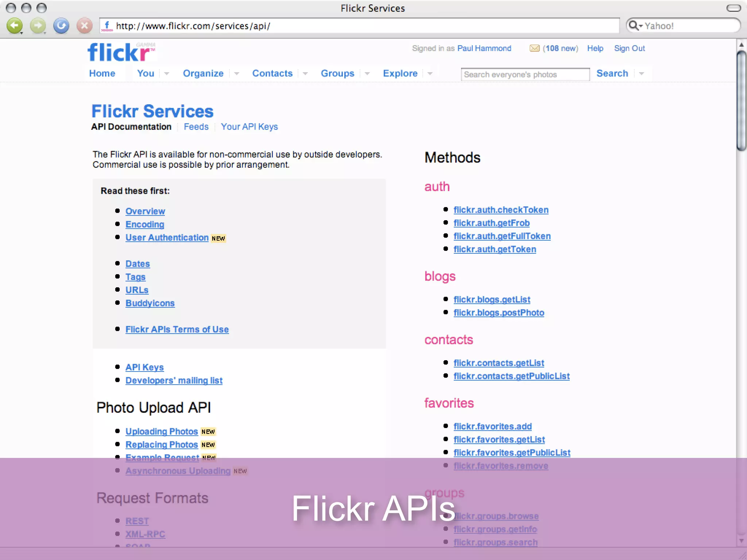The width and height of the screenshot is (747, 560).
Task: Open flickr.favorites.getPublicList method
Action: 512,452
